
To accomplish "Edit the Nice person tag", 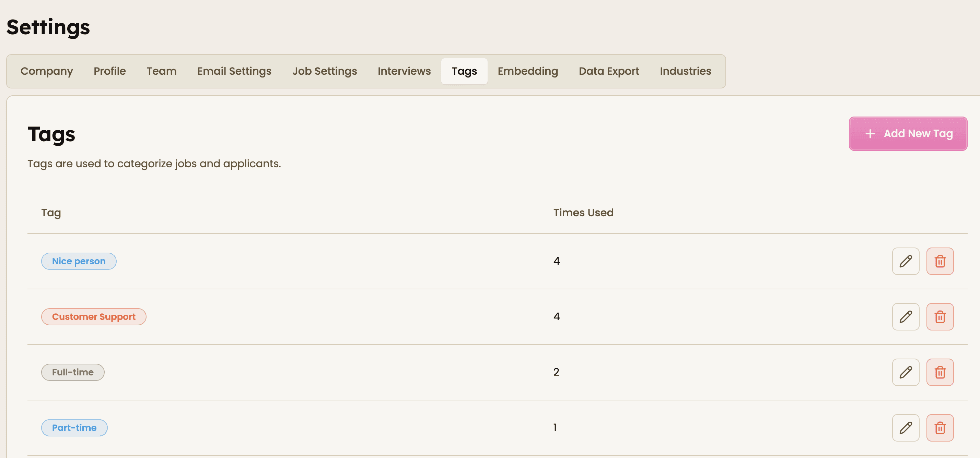I will click(906, 261).
